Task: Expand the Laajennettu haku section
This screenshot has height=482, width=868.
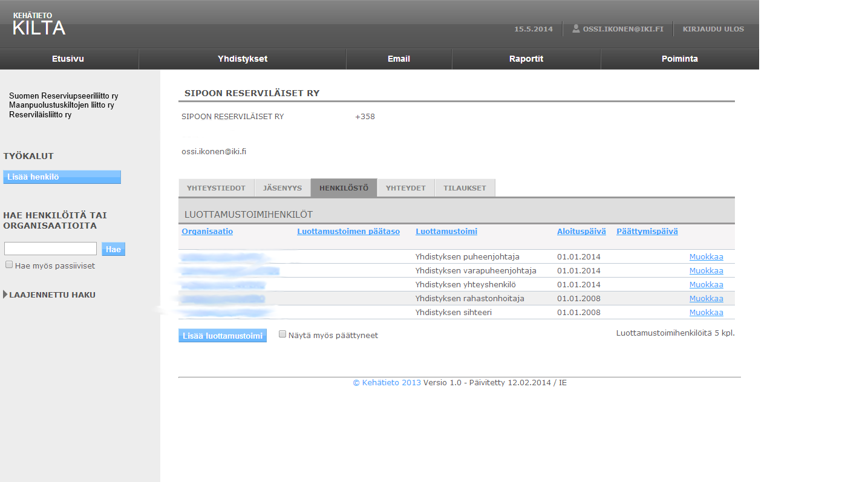Action: [49, 295]
